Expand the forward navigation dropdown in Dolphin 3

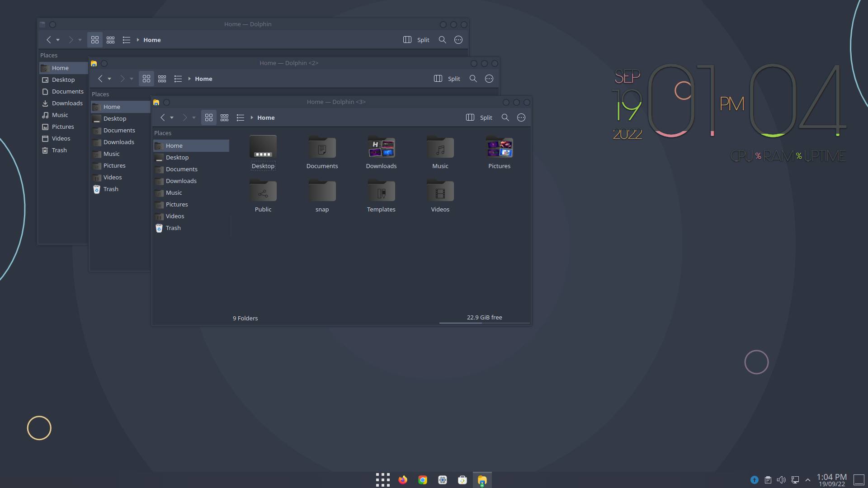pos(193,117)
